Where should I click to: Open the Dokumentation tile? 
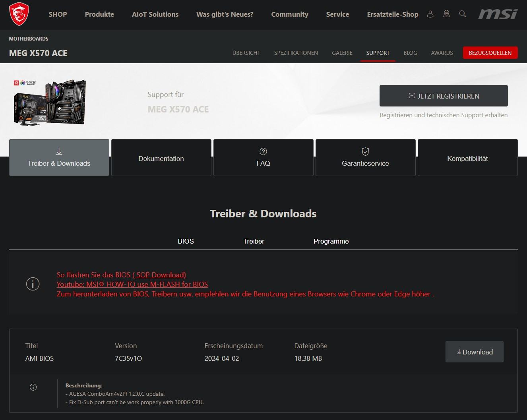161,158
